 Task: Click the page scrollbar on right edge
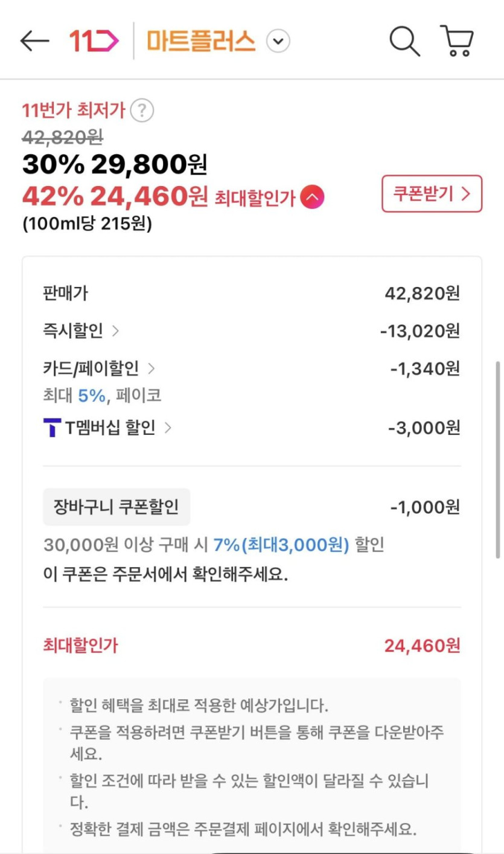point(497,459)
